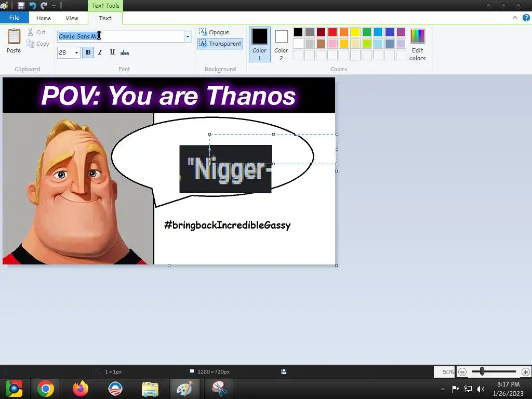
Task: Undo the last action
Action: click(x=33, y=5)
